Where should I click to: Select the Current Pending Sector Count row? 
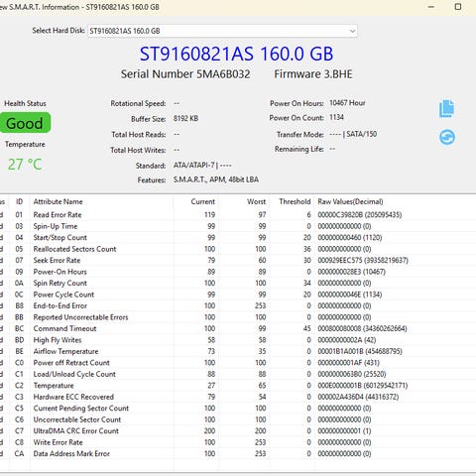(x=238, y=409)
